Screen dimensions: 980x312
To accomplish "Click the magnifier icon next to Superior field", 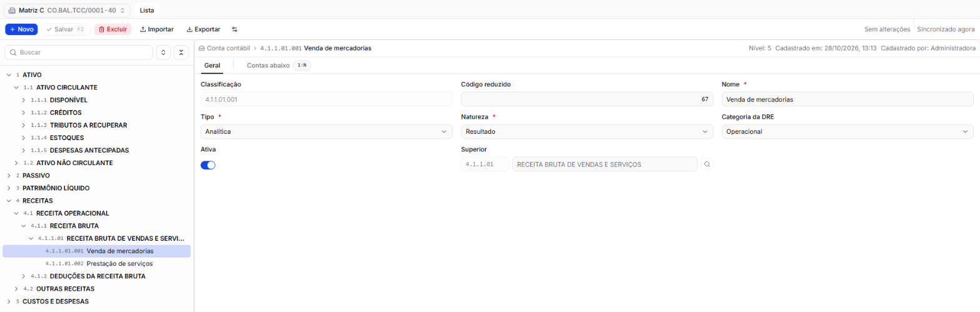I will [x=707, y=164].
